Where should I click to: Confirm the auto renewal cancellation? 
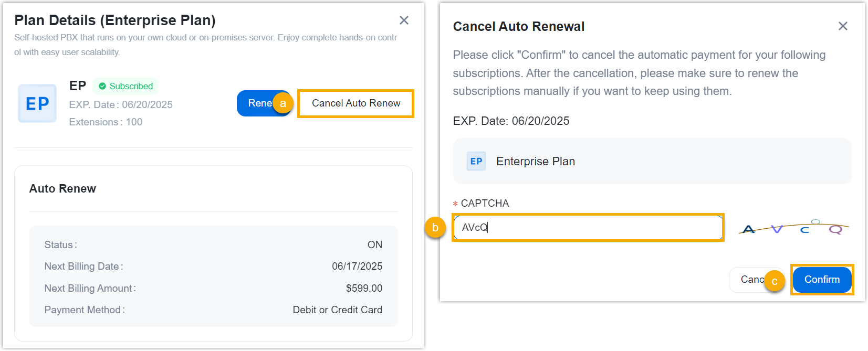click(x=822, y=280)
